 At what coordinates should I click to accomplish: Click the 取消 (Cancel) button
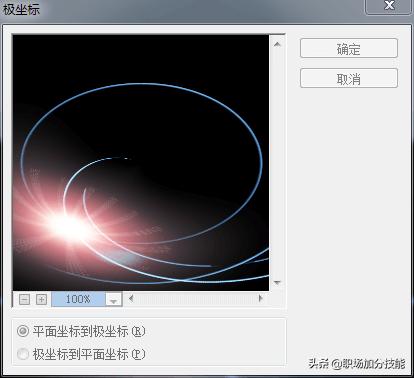point(349,78)
